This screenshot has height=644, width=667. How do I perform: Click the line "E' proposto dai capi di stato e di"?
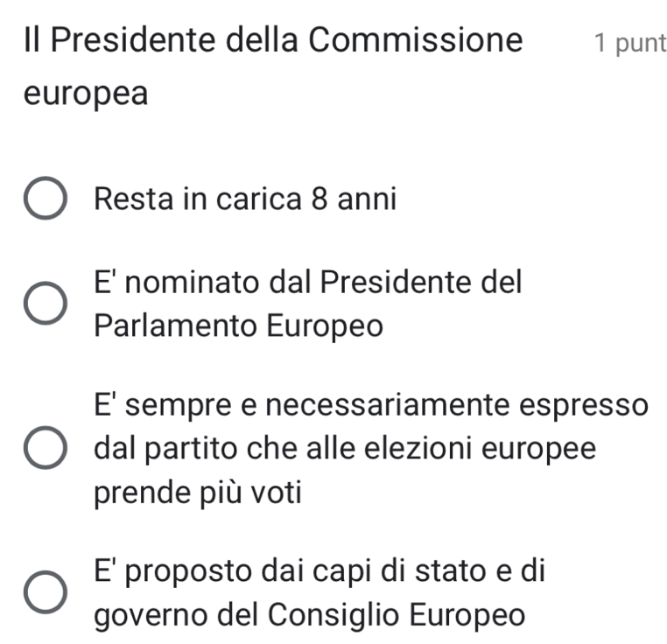321,571
